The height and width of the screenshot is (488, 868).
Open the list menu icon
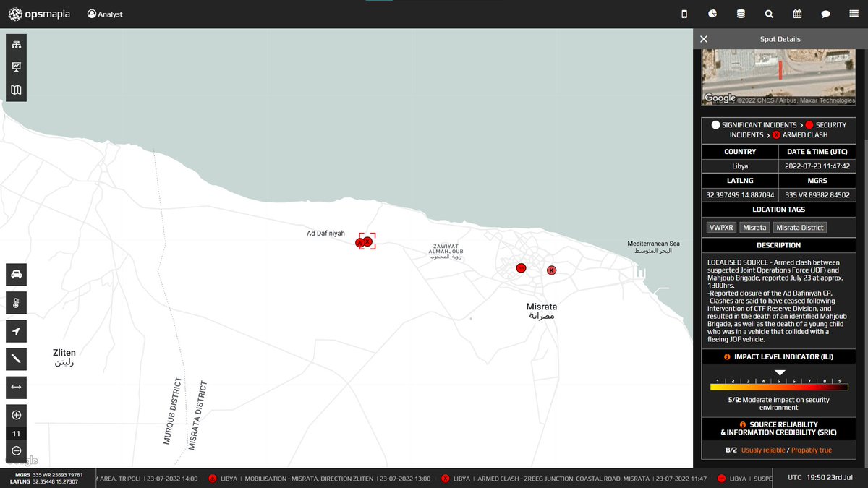point(854,14)
